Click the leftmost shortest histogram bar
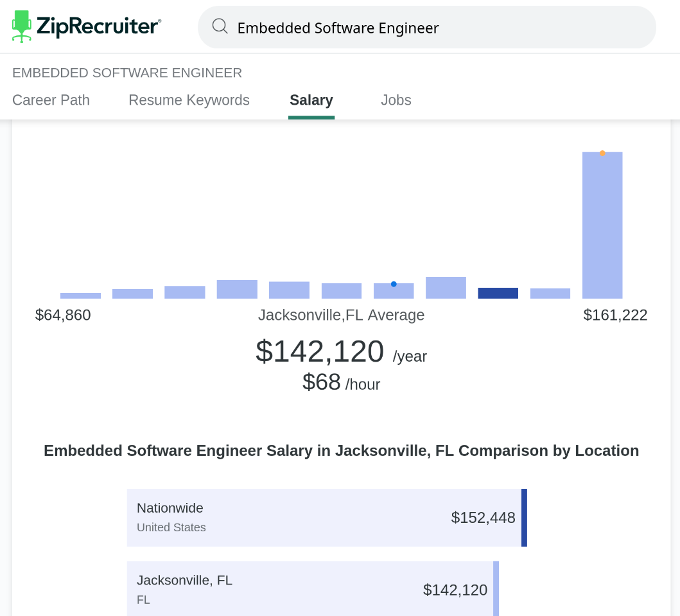This screenshot has width=680, height=616. click(x=80, y=295)
